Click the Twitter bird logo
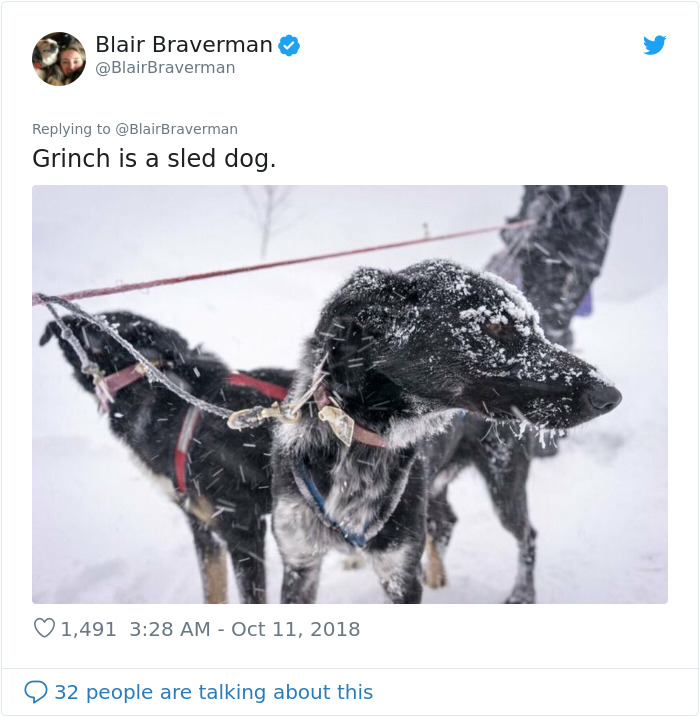Image resolution: width=700 pixels, height=717 pixels. click(x=654, y=45)
